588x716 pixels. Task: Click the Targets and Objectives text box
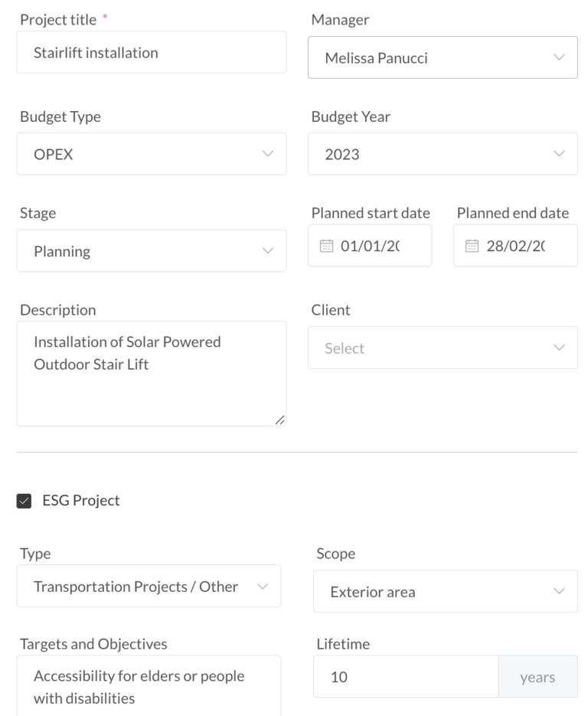tap(149, 686)
